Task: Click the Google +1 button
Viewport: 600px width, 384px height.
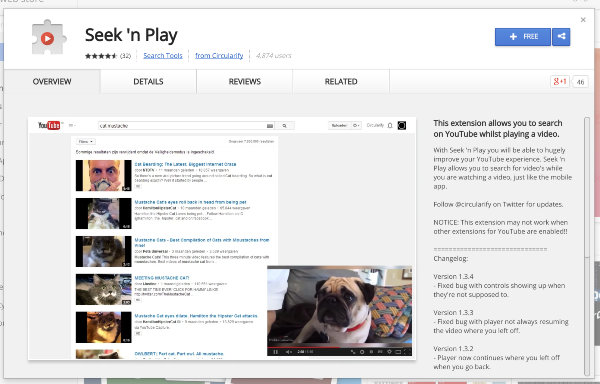Action: click(x=560, y=81)
